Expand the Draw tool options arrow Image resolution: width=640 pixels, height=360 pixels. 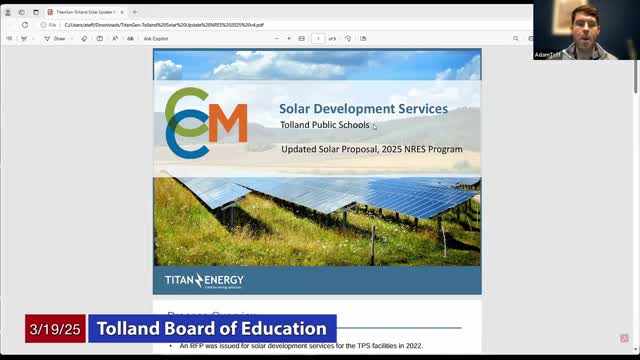point(72,38)
